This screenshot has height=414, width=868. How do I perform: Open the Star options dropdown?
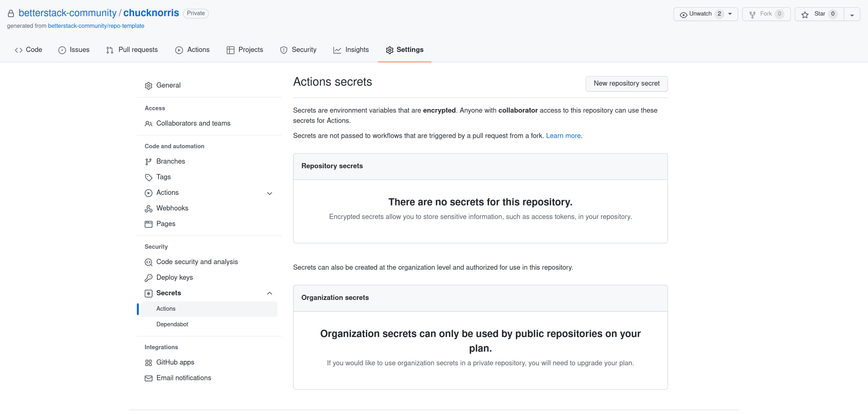pyautogui.click(x=852, y=14)
